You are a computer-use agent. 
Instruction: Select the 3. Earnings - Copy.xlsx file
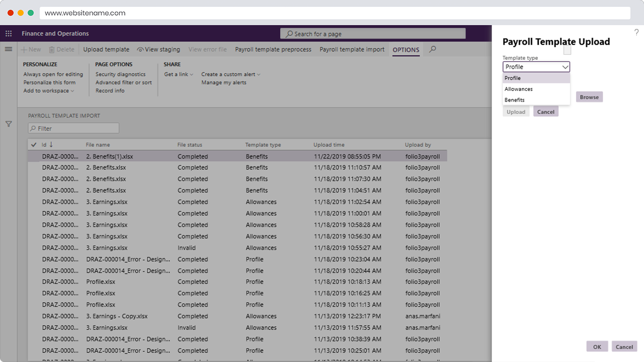coord(117,316)
